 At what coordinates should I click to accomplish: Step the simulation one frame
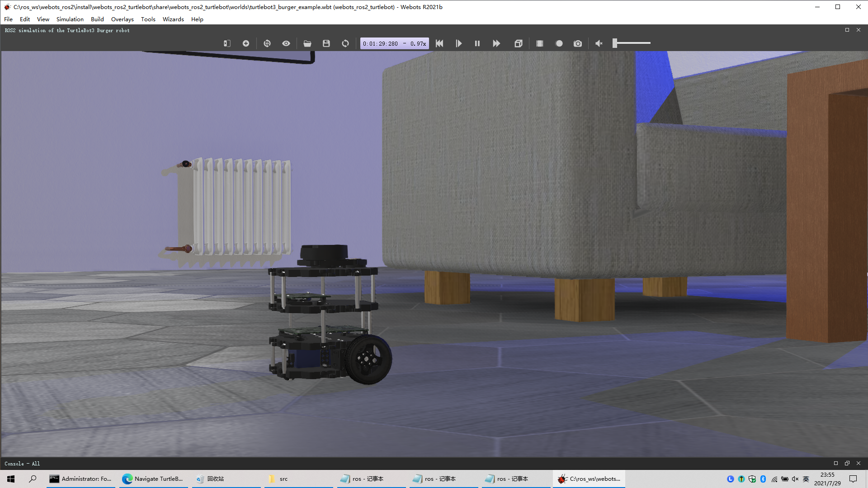pos(458,43)
